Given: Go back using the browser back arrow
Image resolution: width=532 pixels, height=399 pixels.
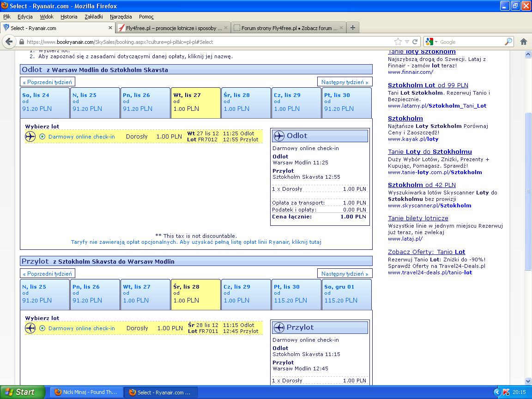Looking at the screenshot, I should point(9,42).
